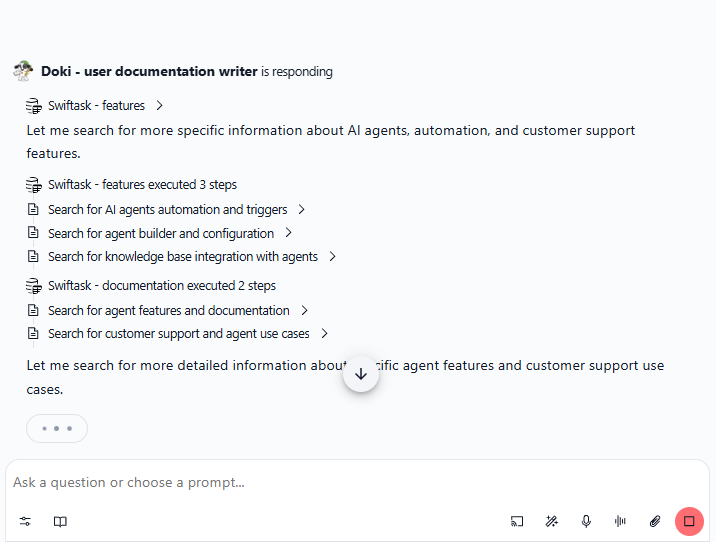Expand Search for customer support and agent use cases
Screen dimensions: 716x542
click(x=324, y=333)
